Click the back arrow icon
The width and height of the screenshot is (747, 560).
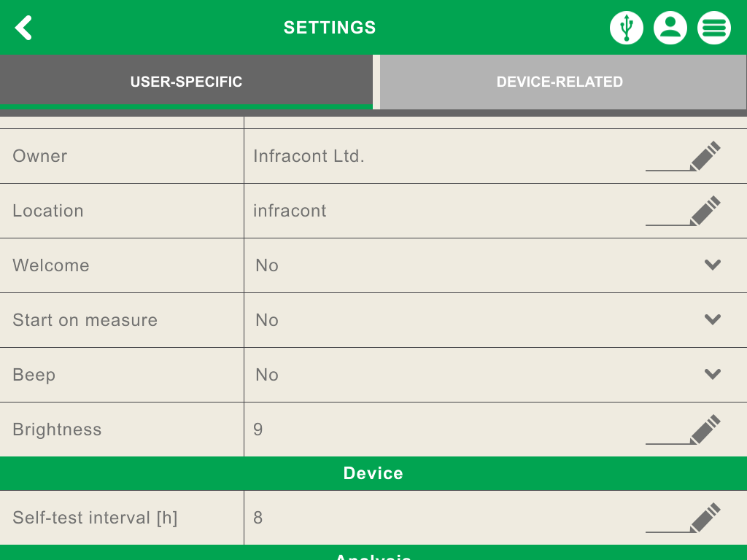click(24, 28)
